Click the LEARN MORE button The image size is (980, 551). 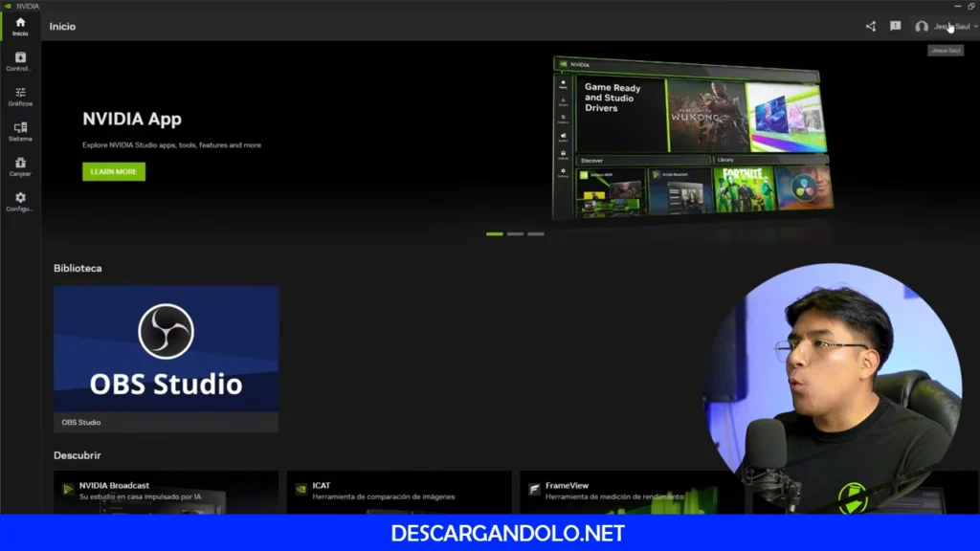coord(113,171)
